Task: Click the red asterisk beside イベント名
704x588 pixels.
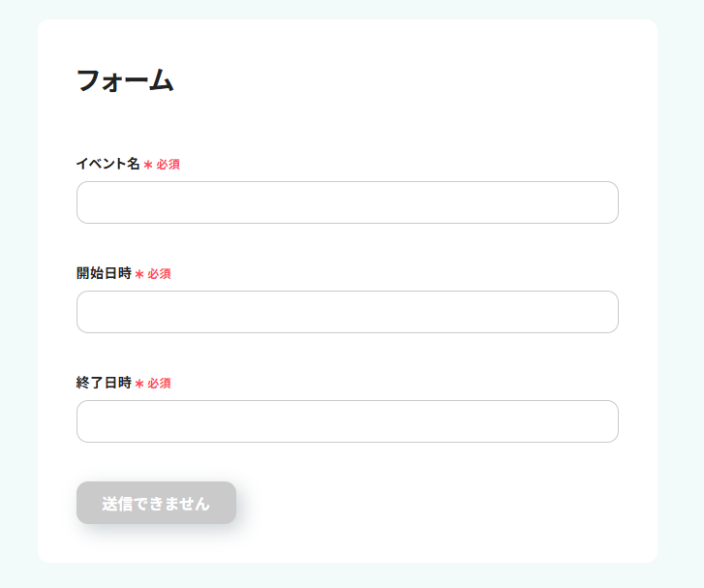Action: tap(148, 165)
